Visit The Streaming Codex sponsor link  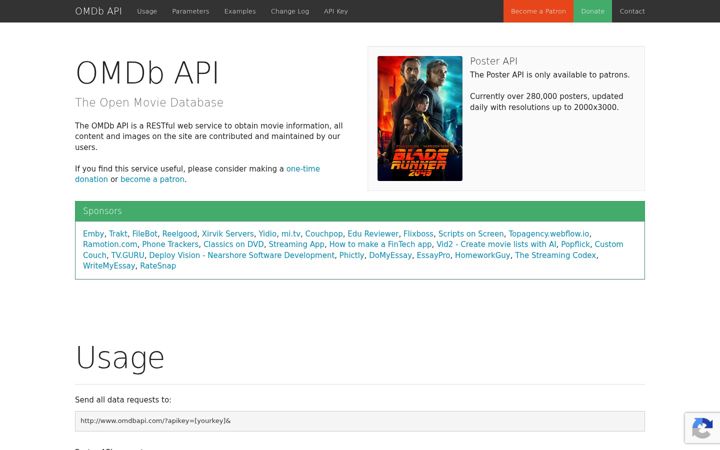pyautogui.click(x=555, y=255)
